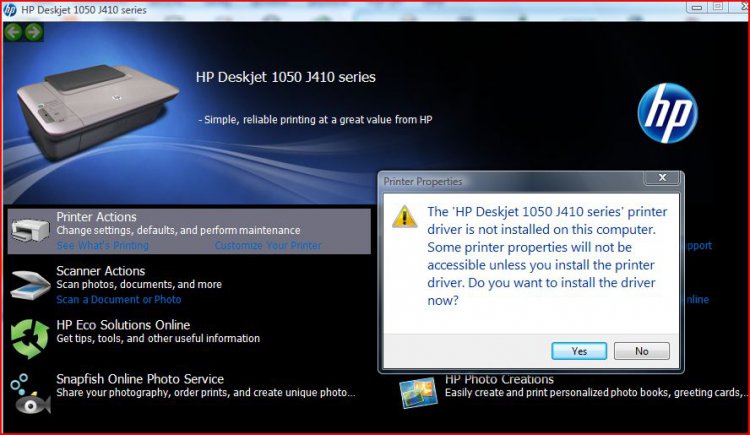Open the Snapfish fish icon
750x435 pixels.
point(30,395)
